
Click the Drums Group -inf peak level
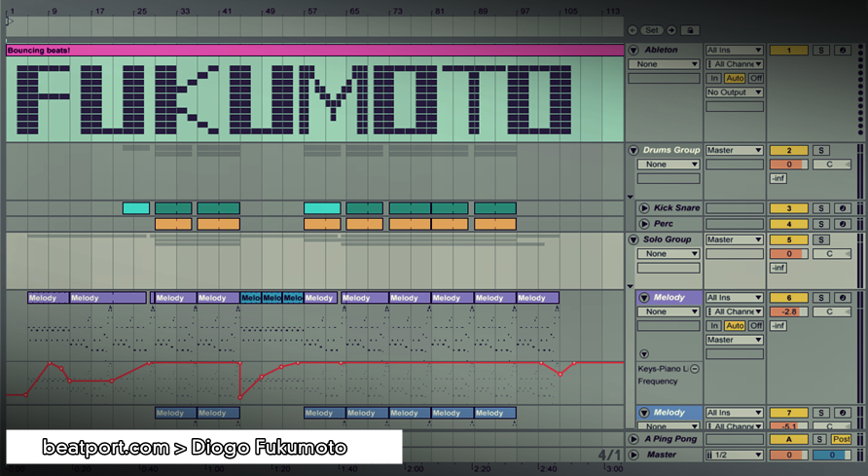778,179
